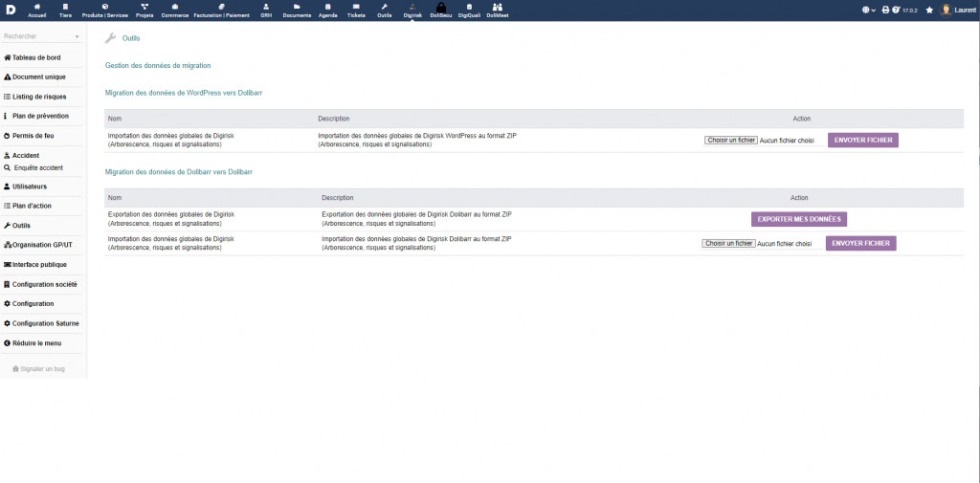Open the help question mark icon
Image resolution: width=980 pixels, height=483 pixels.
[x=896, y=10]
